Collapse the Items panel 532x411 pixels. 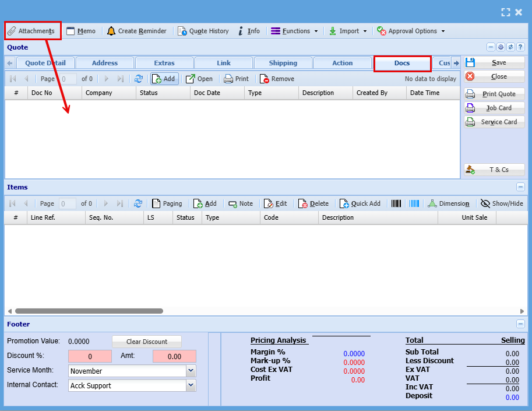coord(520,187)
